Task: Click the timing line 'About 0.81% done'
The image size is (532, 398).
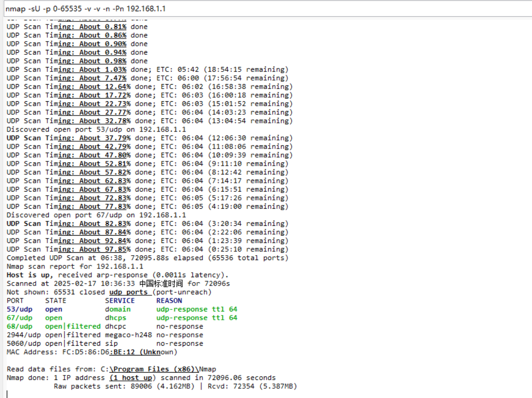Action: [x=77, y=26]
